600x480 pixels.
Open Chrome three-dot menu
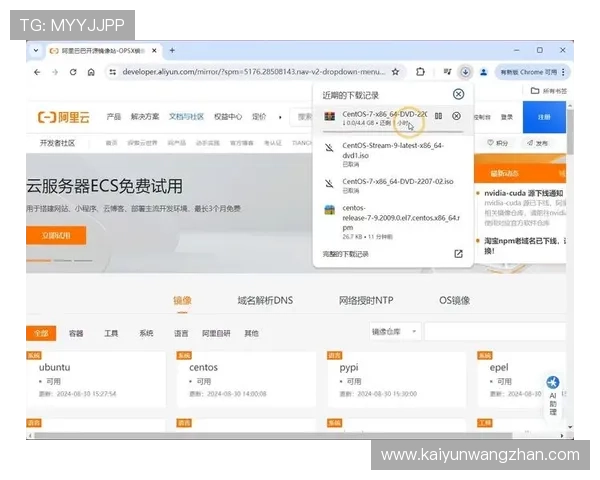pyautogui.click(x=563, y=72)
